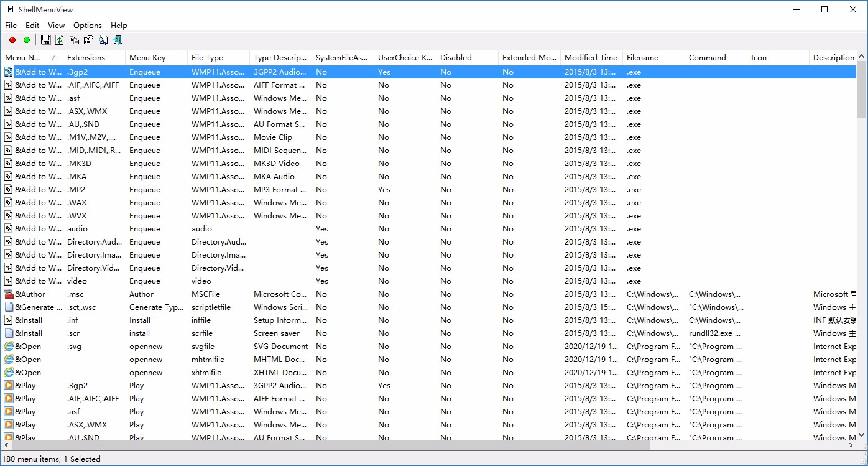The image size is (868, 466).
Task: Select the &Install .inf row
Action: coord(62,320)
